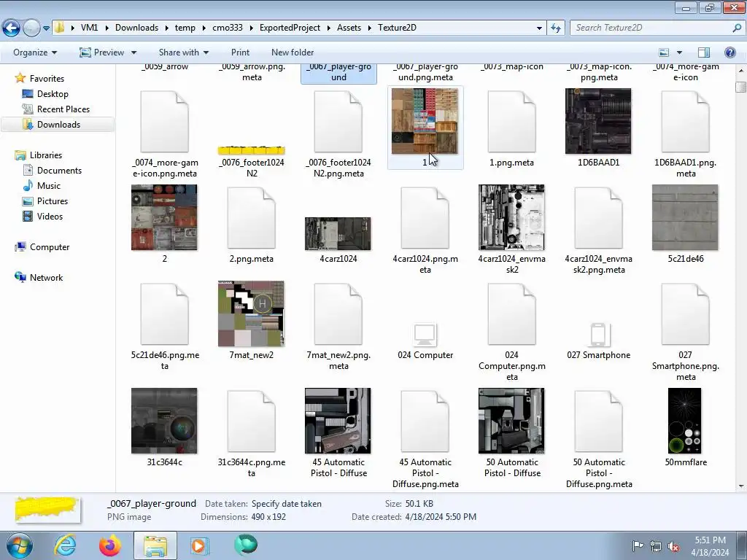Select the 7mat_new2 texture thumbnail

tap(251, 314)
